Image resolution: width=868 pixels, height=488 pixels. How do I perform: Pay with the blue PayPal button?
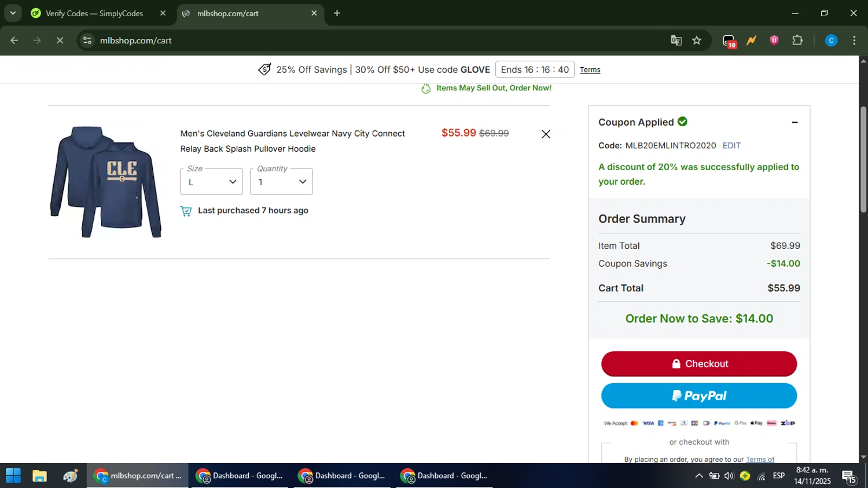point(699,396)
